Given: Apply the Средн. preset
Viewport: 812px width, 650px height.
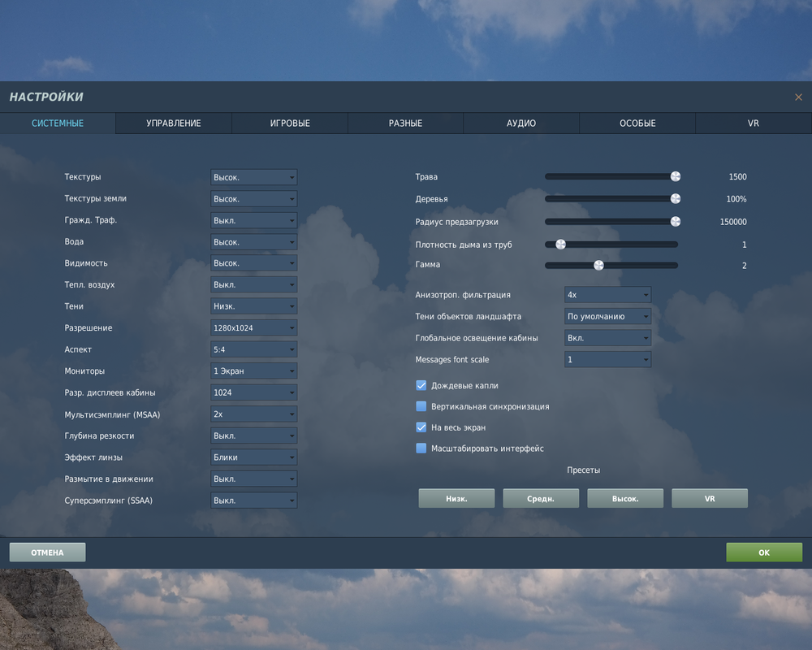Looking at the screenshot, I should point(541,499).
